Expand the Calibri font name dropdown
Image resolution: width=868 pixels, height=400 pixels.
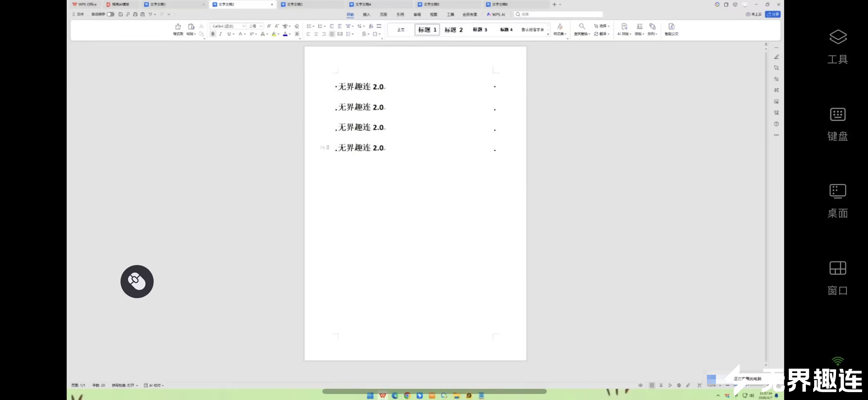point(244,26)
